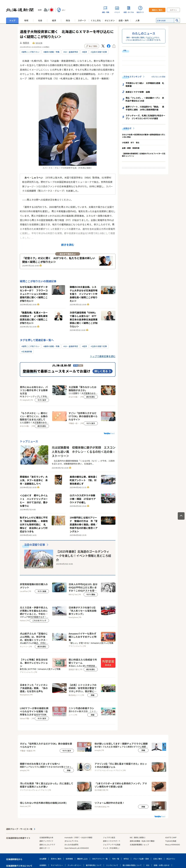Select the スポーツ navigation tab
Image resolution: width=186 pixels, height=868 pixels.
82,21
